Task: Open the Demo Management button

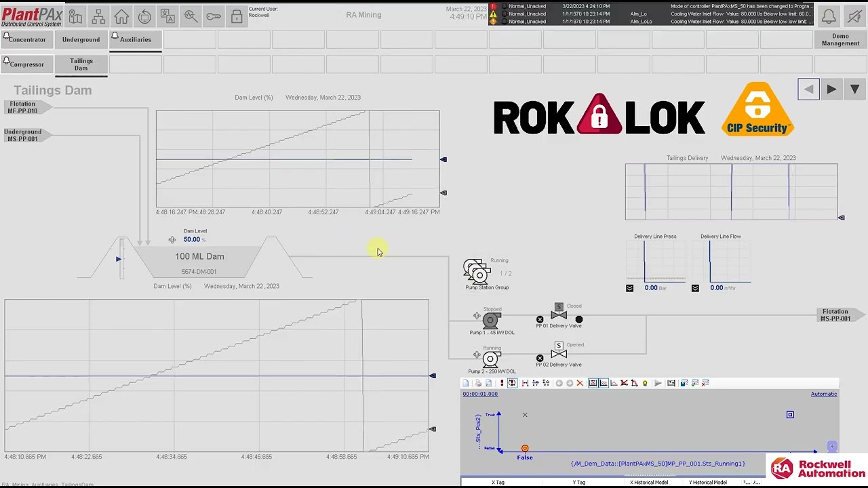Action: coord(840,39)
